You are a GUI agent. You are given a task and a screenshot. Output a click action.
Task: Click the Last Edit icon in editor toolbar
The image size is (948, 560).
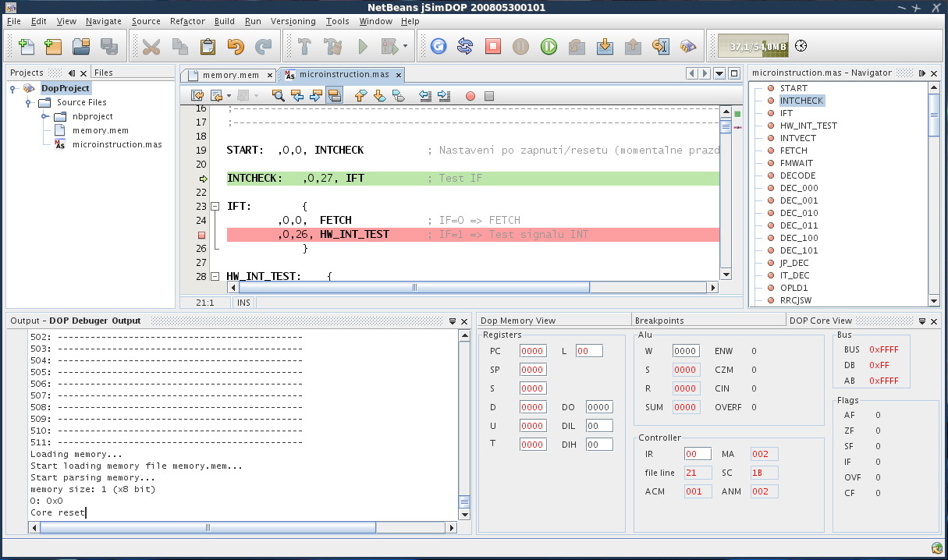pos(197,96)
